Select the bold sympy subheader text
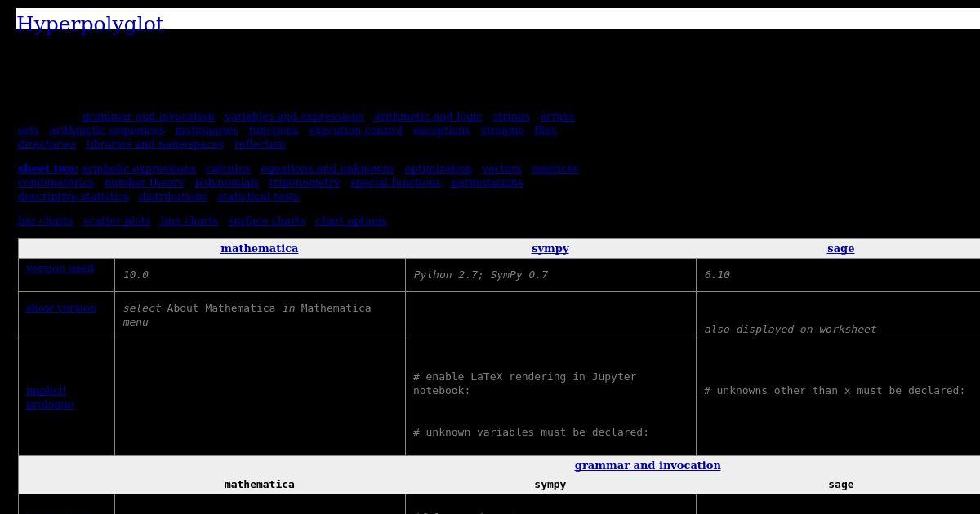Screen dimensions: 980x514 coord(550,485)
